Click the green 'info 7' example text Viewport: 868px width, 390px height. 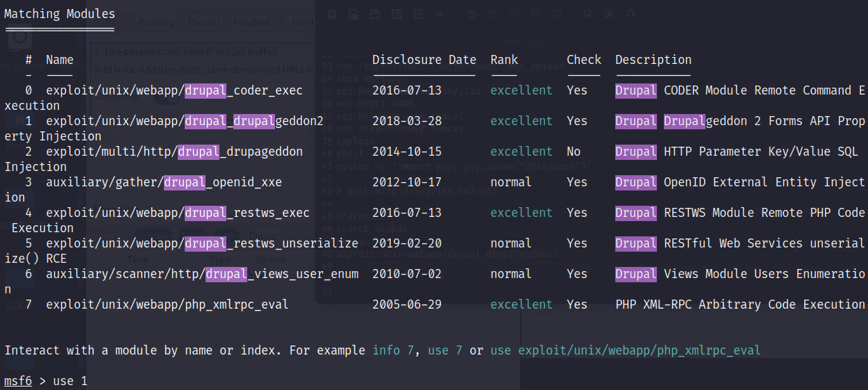[393, 350]
